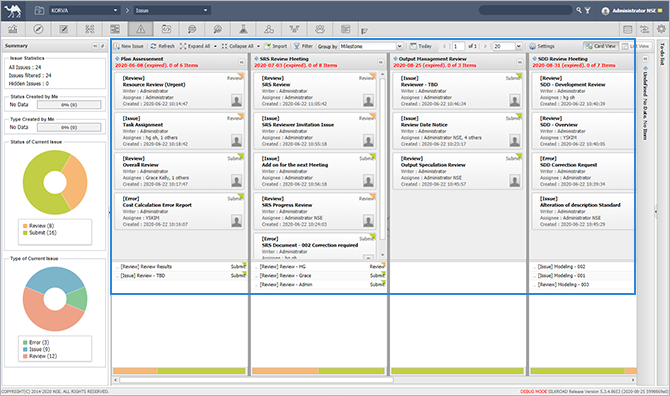Open the SDD Correction Request card

pos(583,171)
